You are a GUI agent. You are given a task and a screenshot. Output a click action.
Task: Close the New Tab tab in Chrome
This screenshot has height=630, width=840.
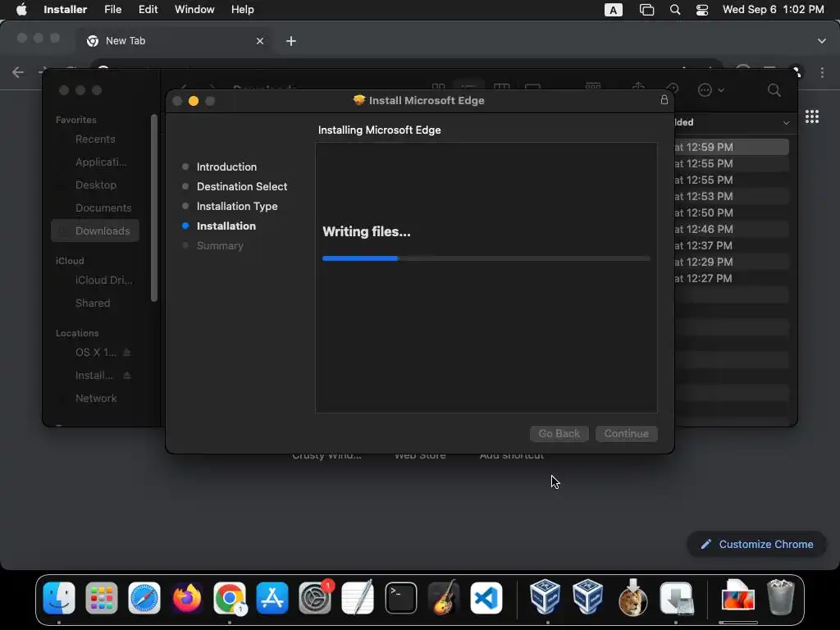click(x=260, y=41)
